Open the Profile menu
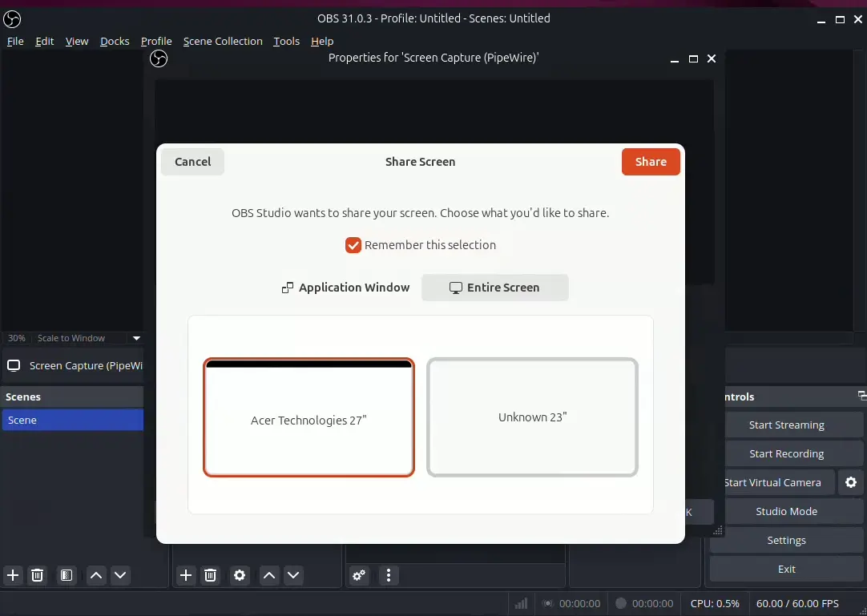 [156, 42]
